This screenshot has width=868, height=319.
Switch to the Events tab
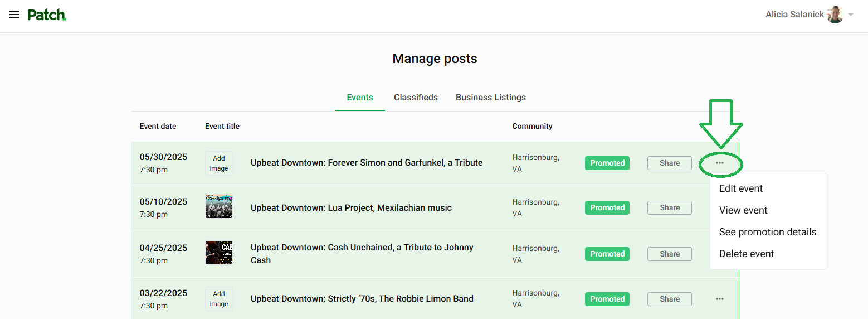360,98
